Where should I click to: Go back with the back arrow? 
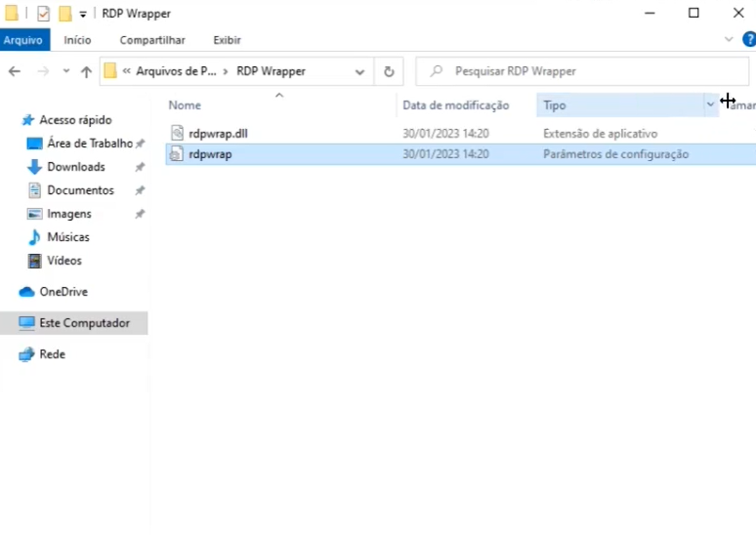(15, 72)
